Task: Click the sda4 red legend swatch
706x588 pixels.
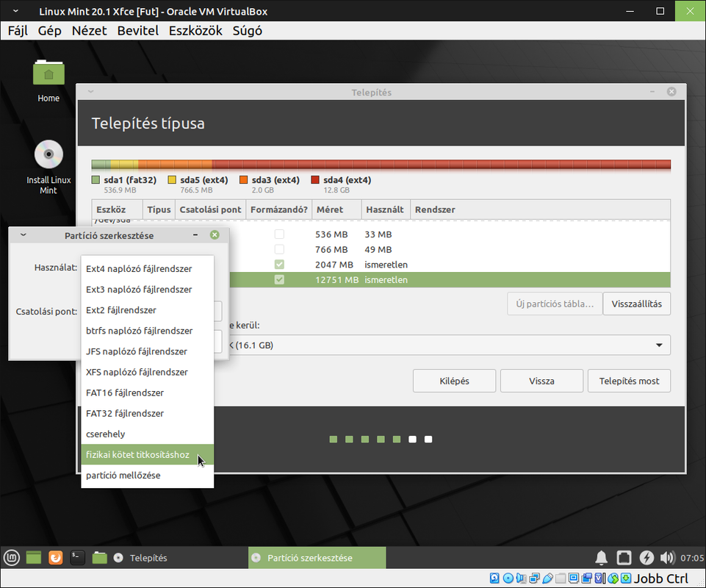Action: (314, 180)
